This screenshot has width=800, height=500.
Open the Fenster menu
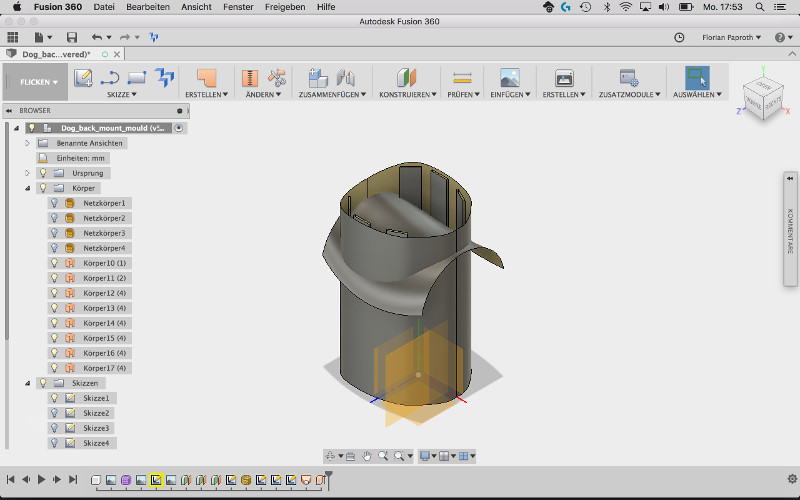(236, 6)
